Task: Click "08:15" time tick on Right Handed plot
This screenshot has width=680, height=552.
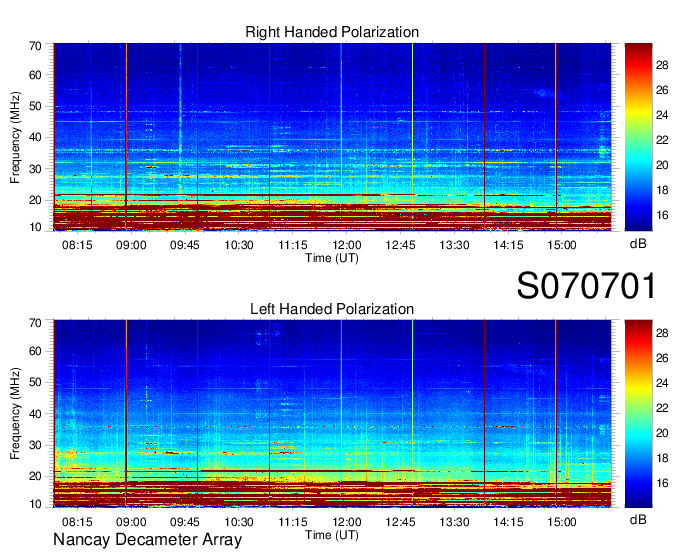Action: click(77, 245)
